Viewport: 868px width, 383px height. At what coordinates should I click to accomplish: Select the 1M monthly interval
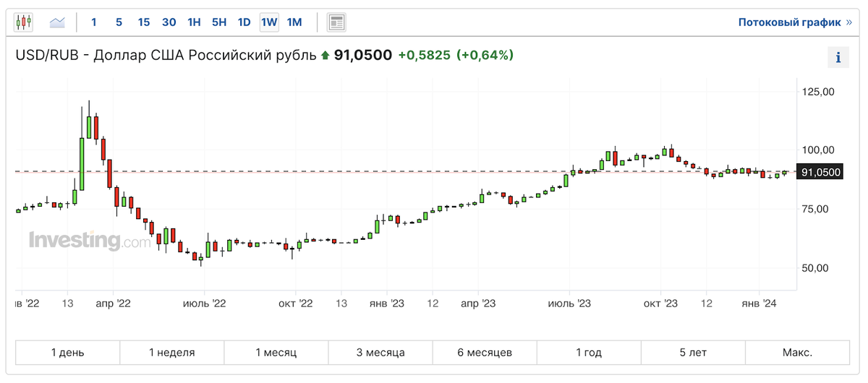point(294,22)
